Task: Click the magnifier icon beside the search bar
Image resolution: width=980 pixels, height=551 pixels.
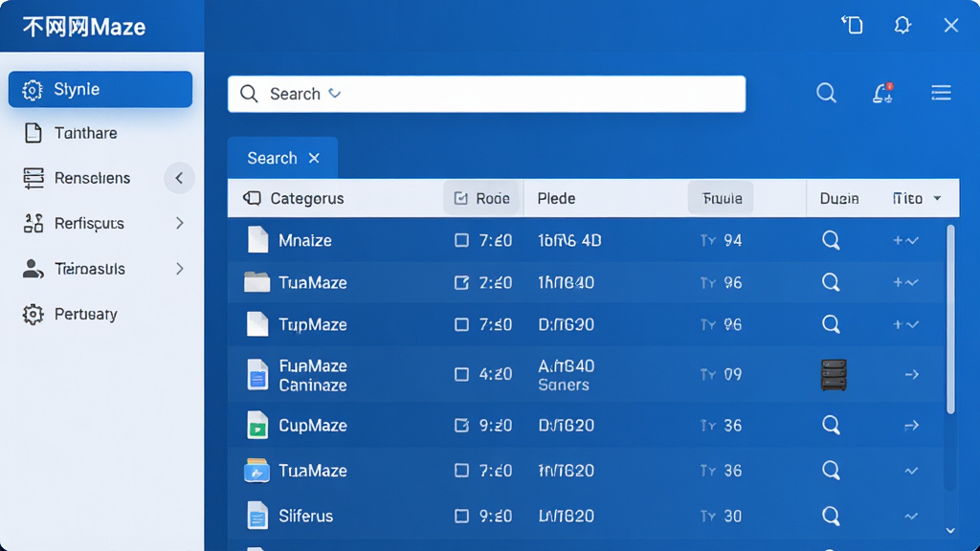Action: click(x=826, y=93)
